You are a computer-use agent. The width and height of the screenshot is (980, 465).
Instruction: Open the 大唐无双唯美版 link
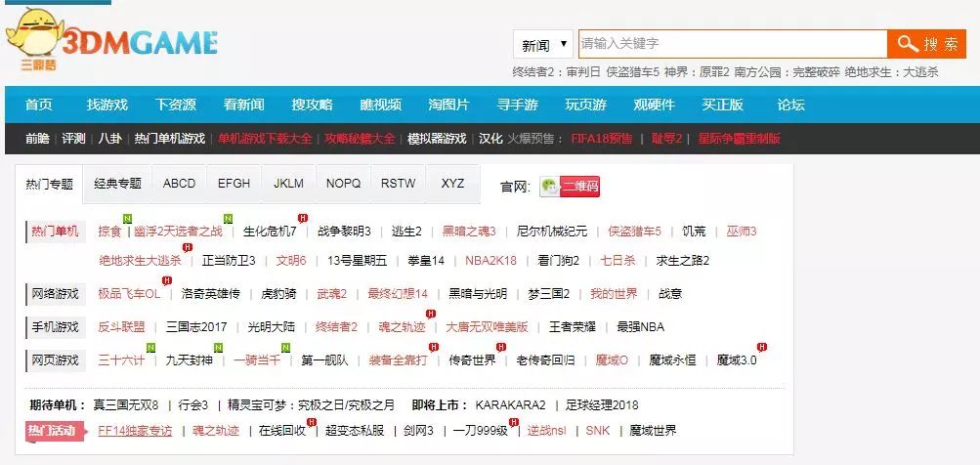coord(487,327)
